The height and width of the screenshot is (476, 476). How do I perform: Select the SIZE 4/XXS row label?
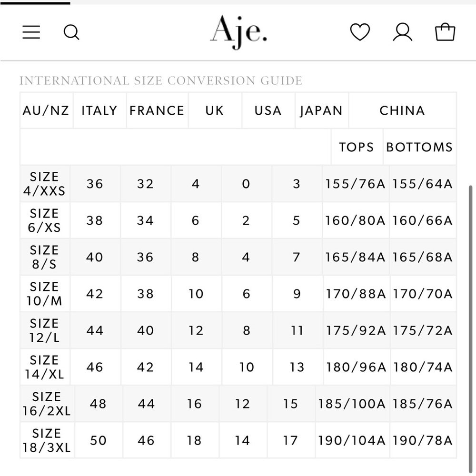45,184
